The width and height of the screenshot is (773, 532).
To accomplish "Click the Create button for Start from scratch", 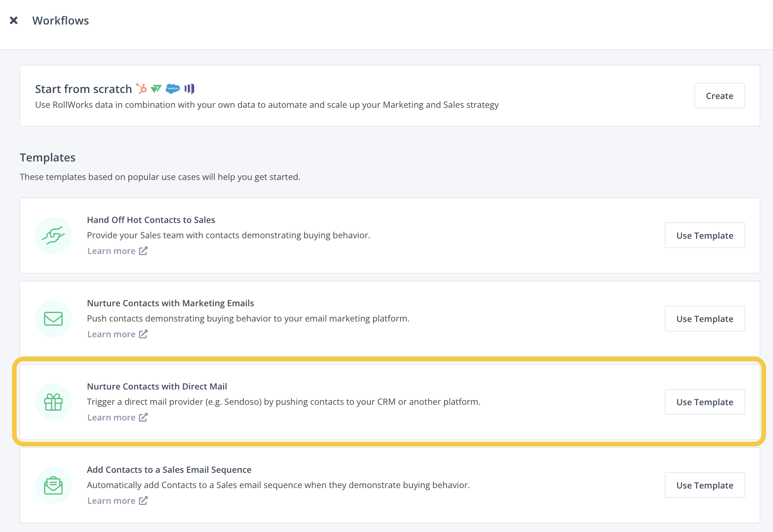I will point(719,96).
